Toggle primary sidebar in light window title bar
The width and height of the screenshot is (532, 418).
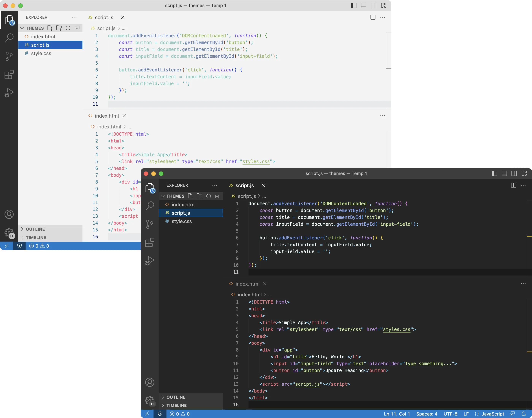pyautogui.click(x=354, y=5)
